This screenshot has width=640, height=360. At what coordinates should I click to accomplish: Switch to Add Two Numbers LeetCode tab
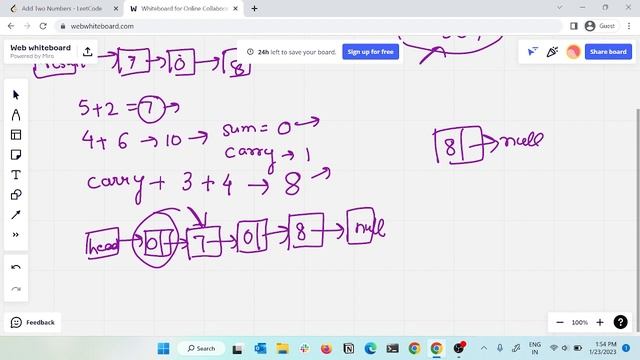click(61, 8)
